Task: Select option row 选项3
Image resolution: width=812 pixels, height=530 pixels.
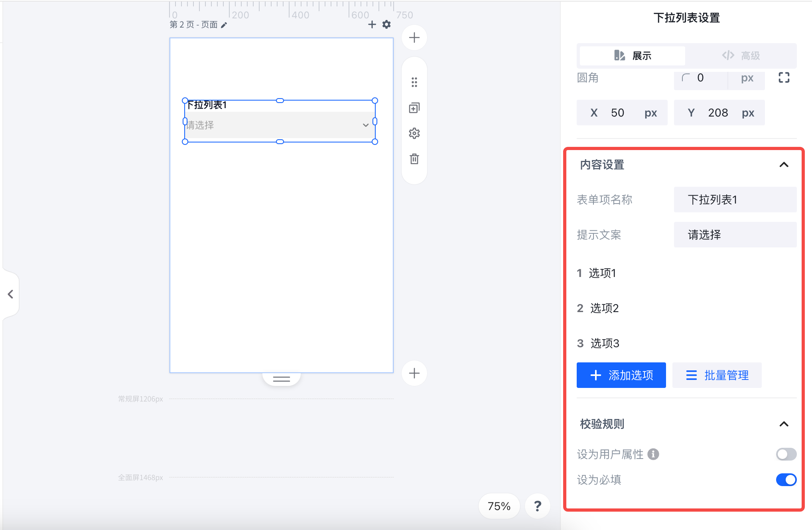Action: point(686,343)
